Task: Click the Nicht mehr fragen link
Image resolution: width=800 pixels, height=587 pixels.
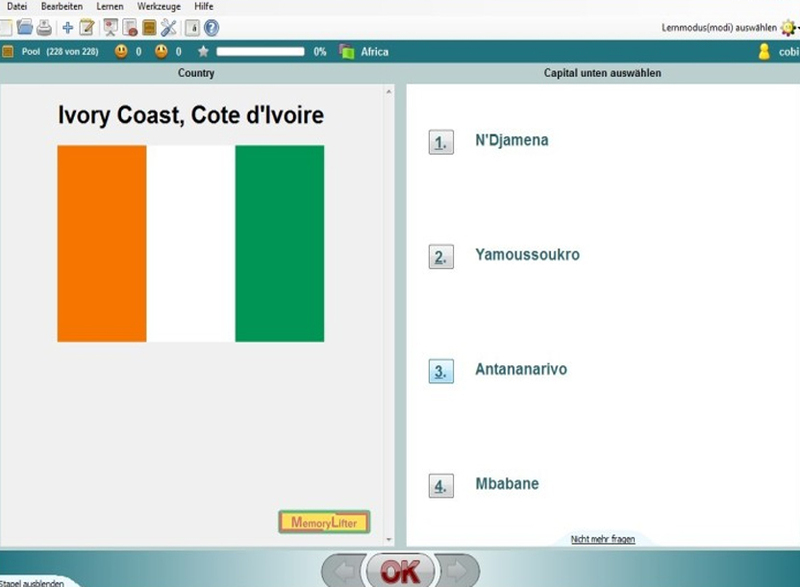Action: pos(602,539)
